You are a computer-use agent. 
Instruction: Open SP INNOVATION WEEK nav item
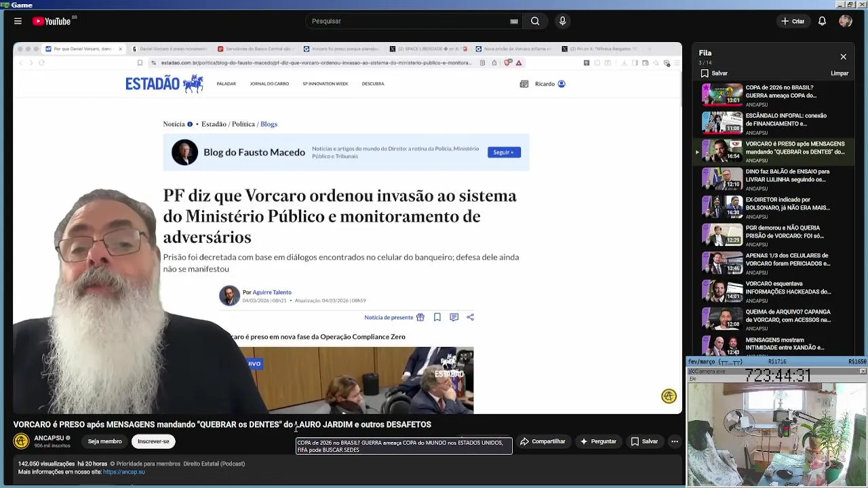click(x=325, y=84)
